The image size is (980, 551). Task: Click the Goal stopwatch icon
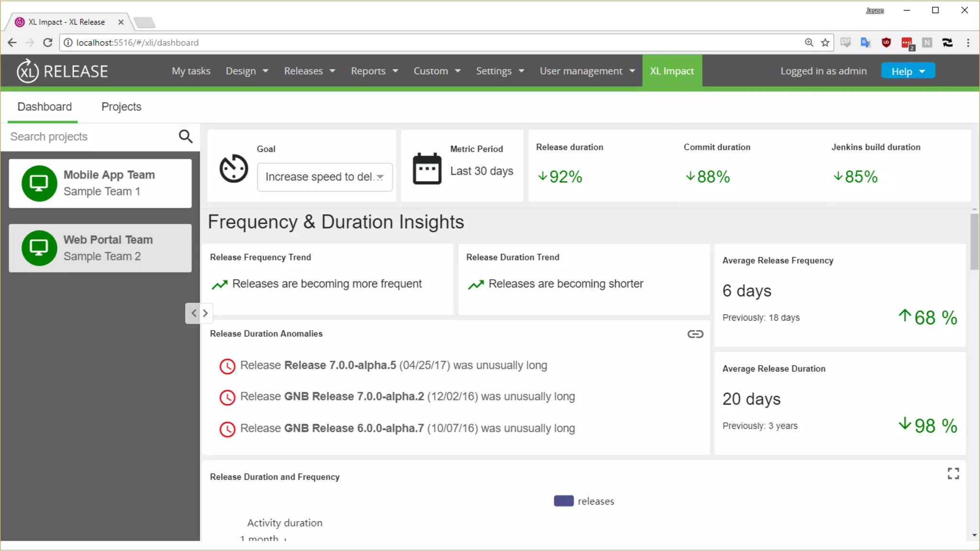tap(234, 168)
